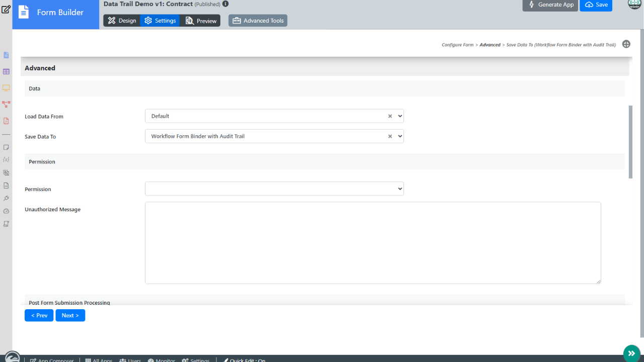Viewport: 644px width, 362px height.
Task: Open the Form Builder sidebar icon
Action: [x=6, y=55]
